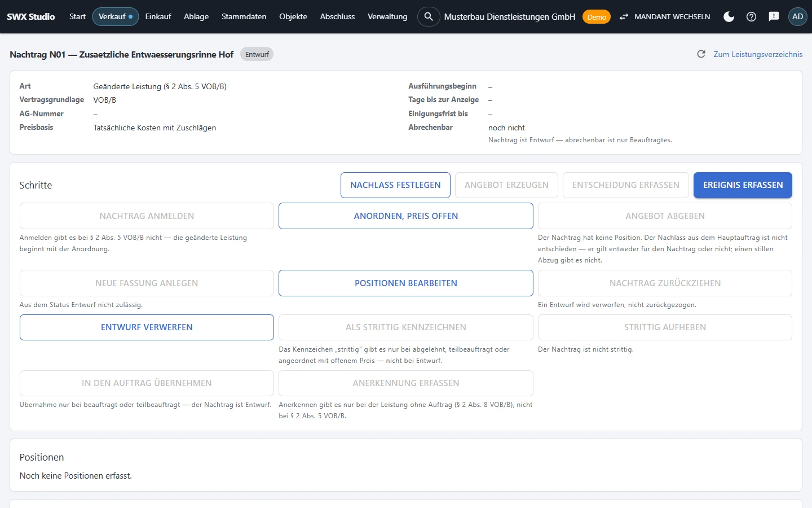Open the AD user avatar menu

[x=797, y=16]
